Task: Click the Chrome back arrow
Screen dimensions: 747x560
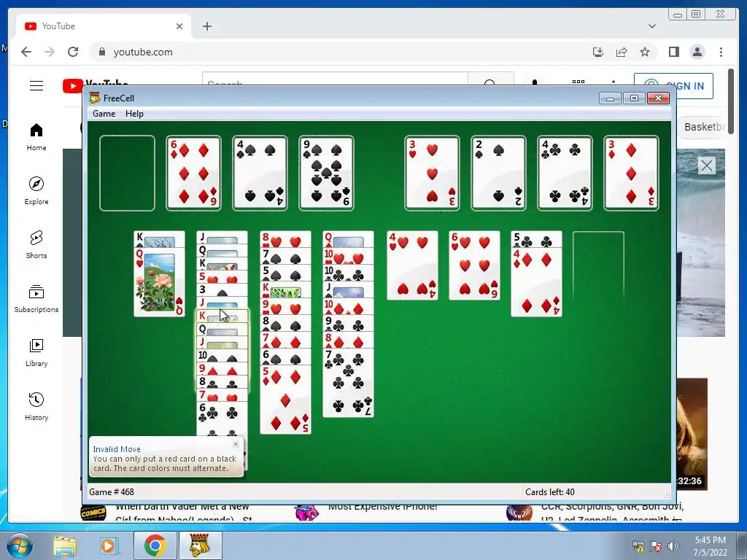Action: (x=26, y=52)
